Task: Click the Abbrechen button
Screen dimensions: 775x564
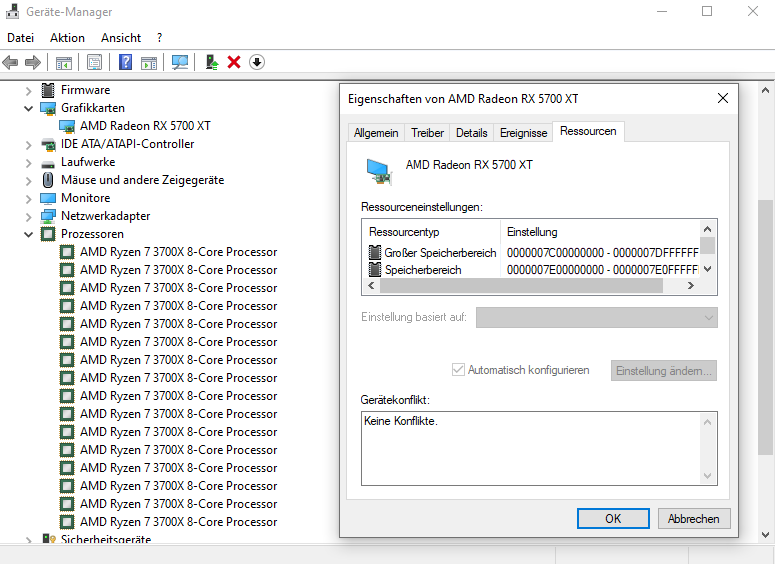Action: [693, 519]
